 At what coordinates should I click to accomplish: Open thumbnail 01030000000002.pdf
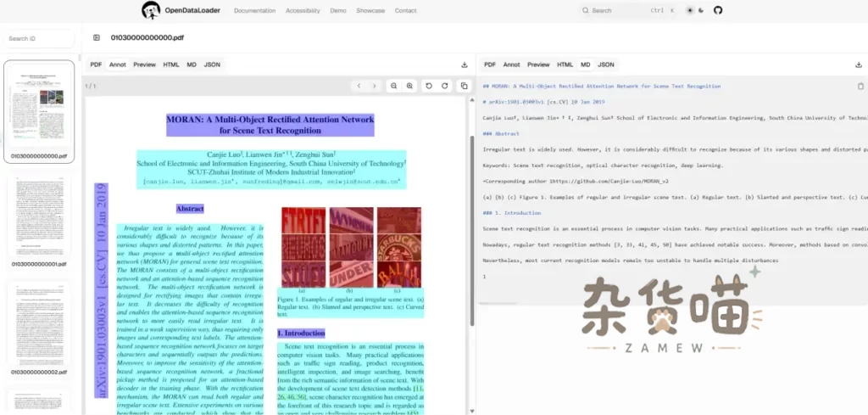(x=39, y=328)
